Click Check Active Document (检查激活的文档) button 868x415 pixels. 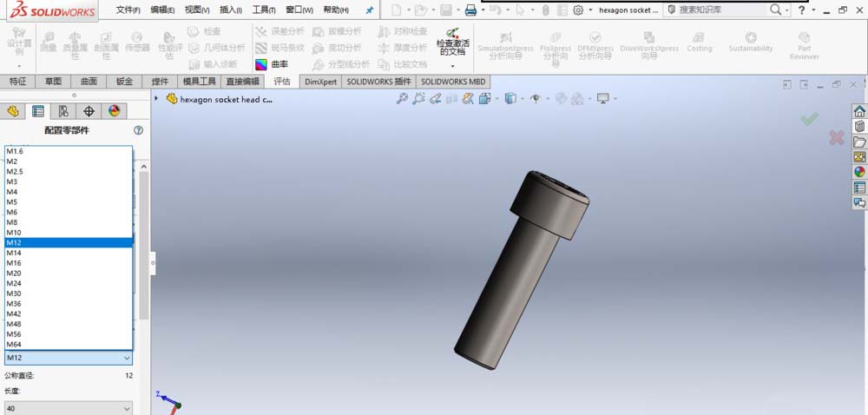pyautogui.click(x=452, y=43)
